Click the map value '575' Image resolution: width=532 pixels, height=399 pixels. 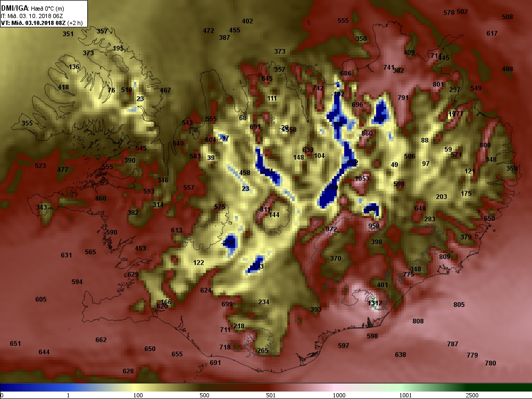(x=220, y=206)
